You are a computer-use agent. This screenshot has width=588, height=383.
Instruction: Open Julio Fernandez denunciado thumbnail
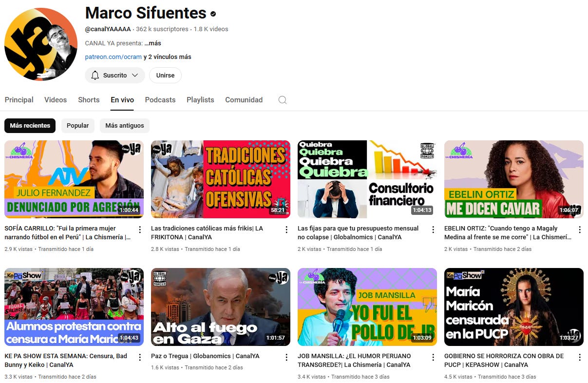[x=74, y=179]
